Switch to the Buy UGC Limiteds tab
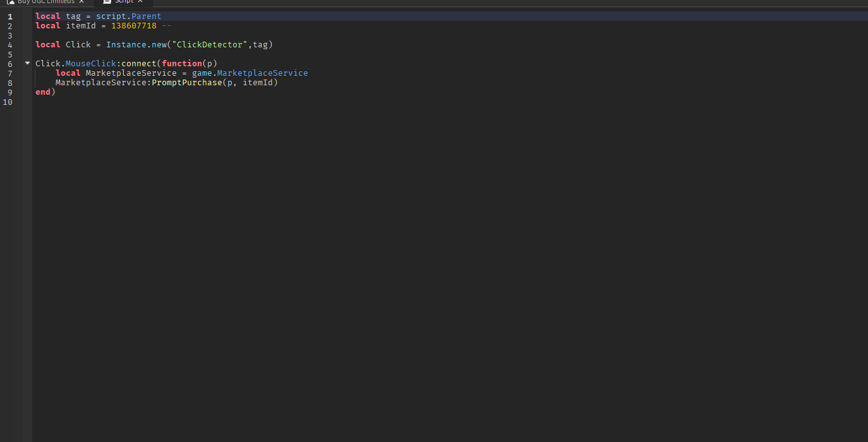The width and height of the screenshot is (868, 442). click(x=44, y=2)
